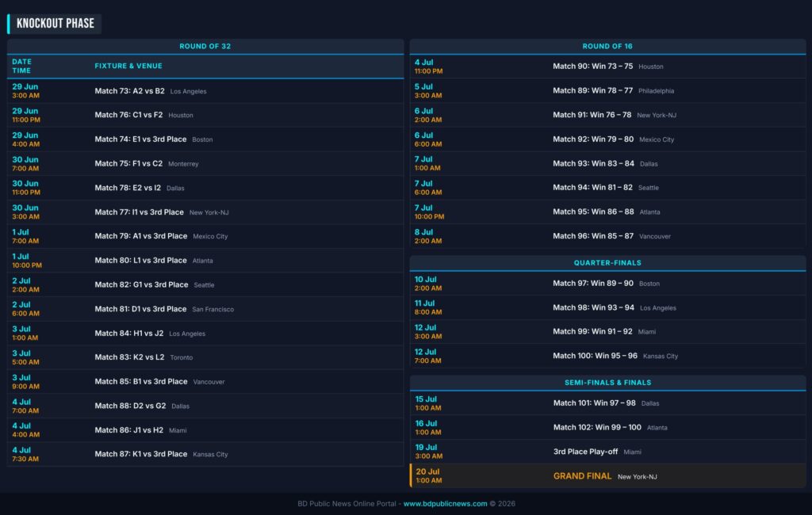Select the Round of 32 section header
This screenshot has width=812, height=515.
tap(205, 46)
